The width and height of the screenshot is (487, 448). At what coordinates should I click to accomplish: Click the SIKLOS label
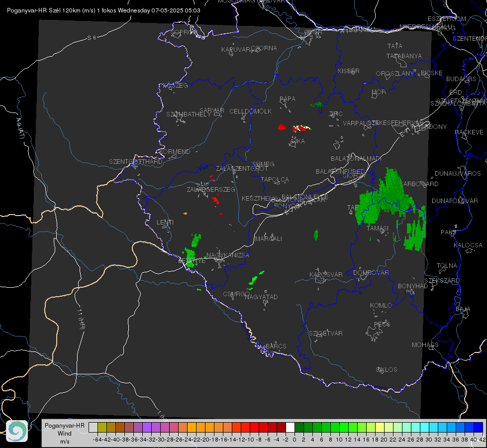[x=387, y=370]
